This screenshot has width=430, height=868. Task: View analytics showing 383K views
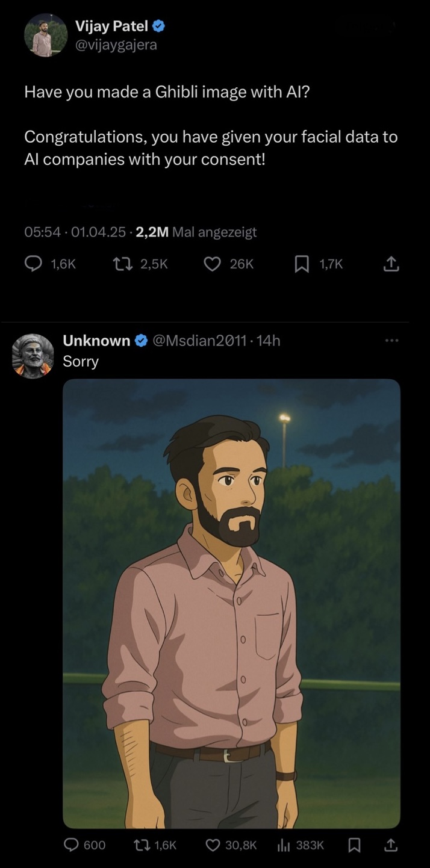(x=283, y=845)
